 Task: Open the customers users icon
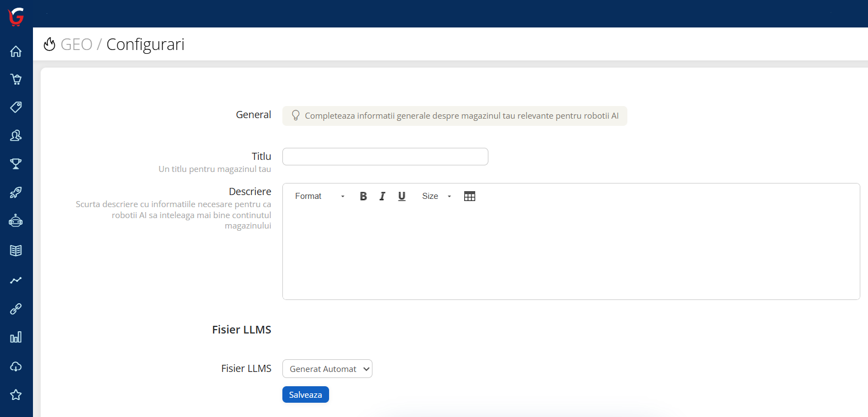pyautogui.click(x=16, y=136)
